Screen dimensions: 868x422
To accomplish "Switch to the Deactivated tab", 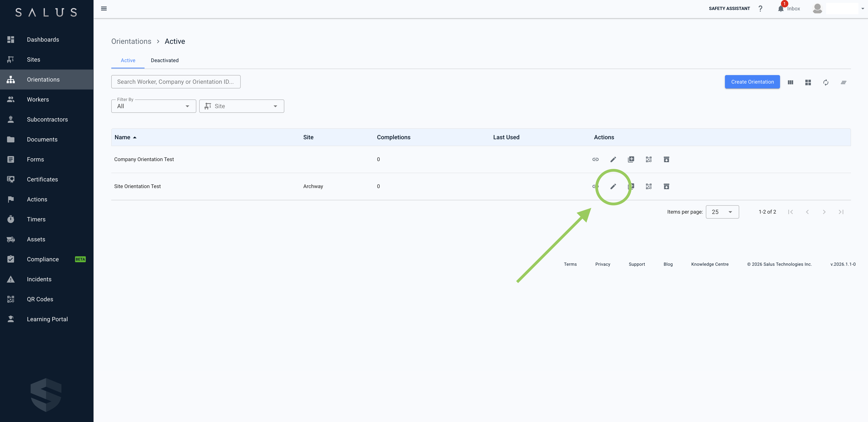I will point(165,60).
